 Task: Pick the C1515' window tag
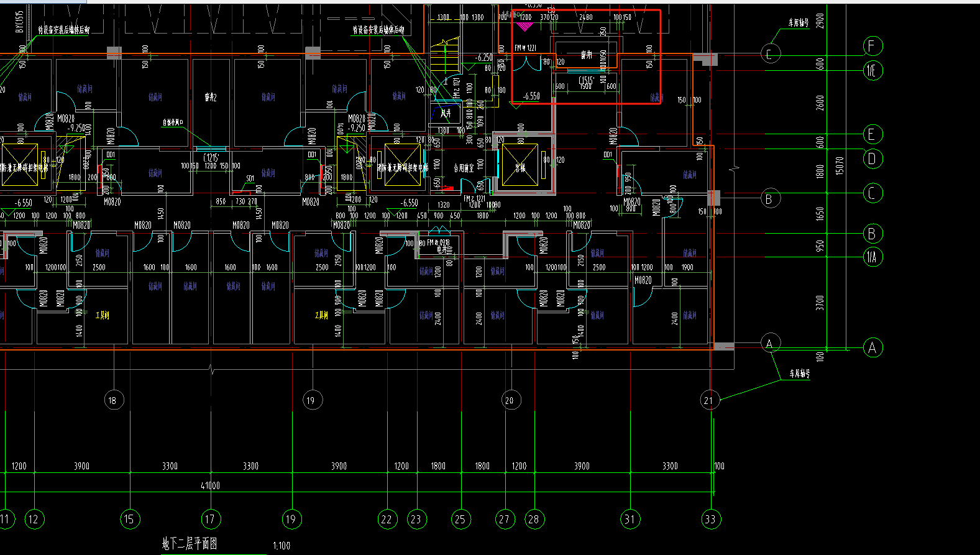pyautogui.click(x=587, y=80)
